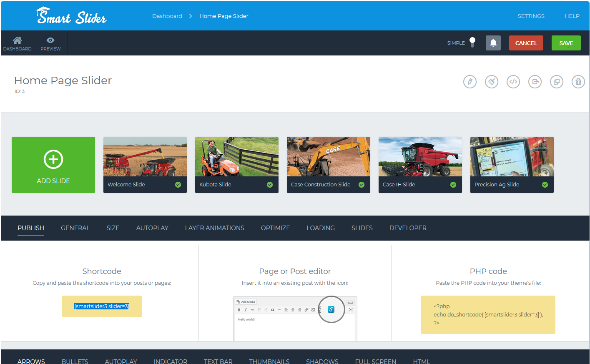Open the notifications bell
590x364 pixels.
pyautogui.click(x=493, y=43)
